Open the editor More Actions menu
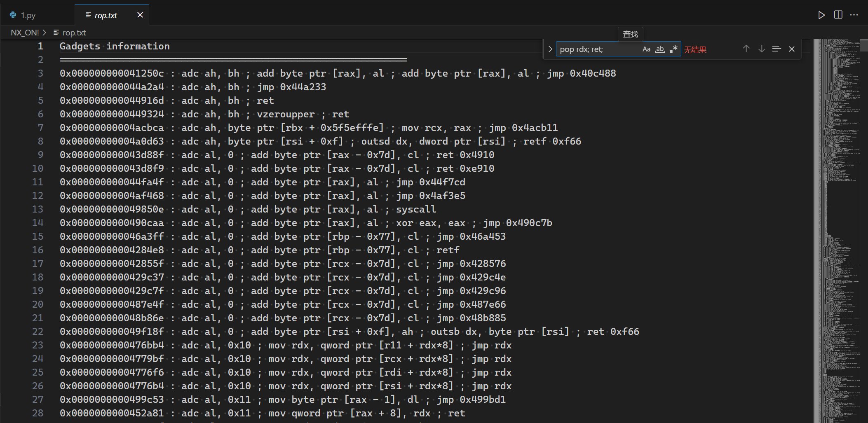The height and width of the screenshot is (423, 868). coord(854,15)
